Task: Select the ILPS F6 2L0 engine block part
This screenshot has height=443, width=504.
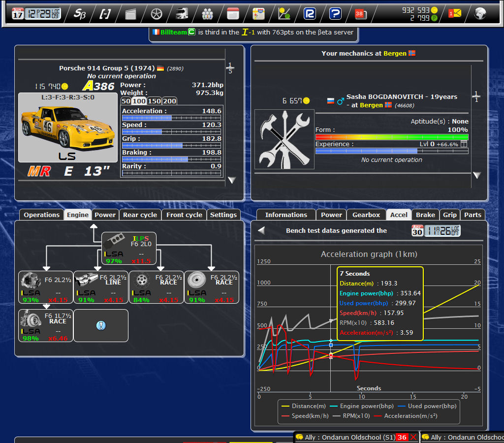Action: pos(129,249)
